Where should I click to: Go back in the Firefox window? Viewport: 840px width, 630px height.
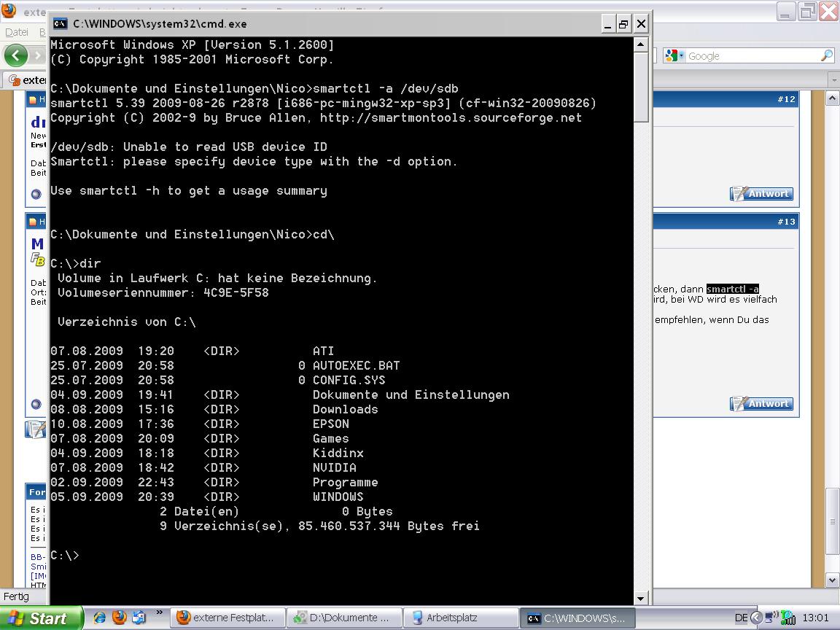pyautogui.click(x=15, y=55)
